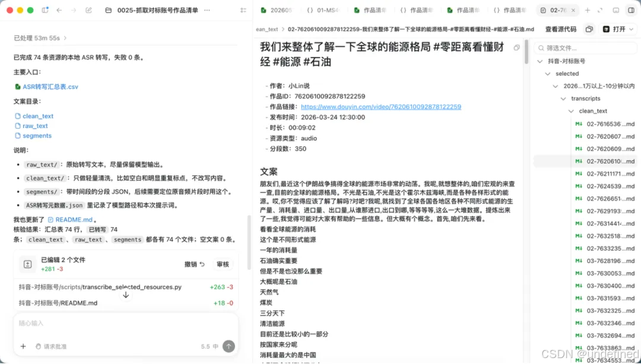This screenshot has height=364, width=641.
Task: Expand the 已处理 53m 55s chevron
Action: tap(65, 38)
